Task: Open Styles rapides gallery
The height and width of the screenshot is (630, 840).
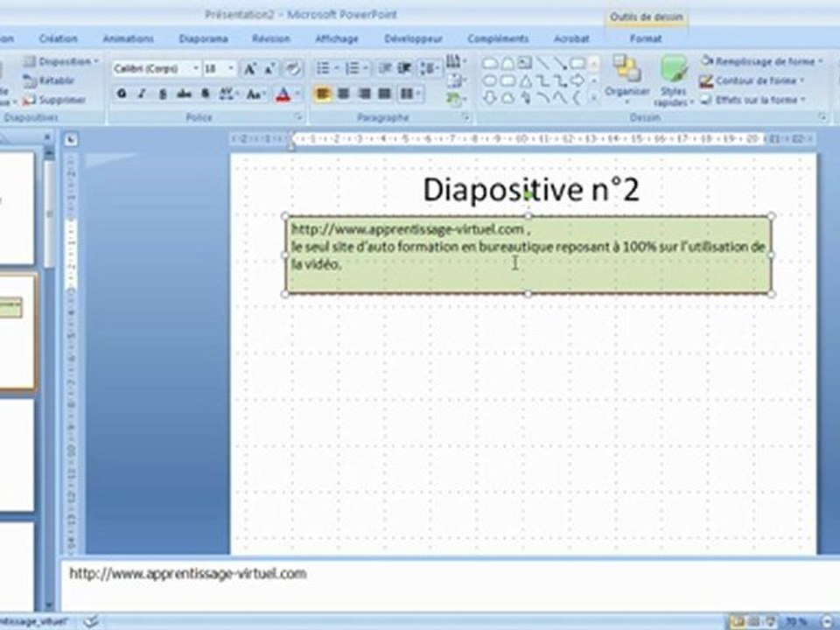Action: tap(674, 80)
